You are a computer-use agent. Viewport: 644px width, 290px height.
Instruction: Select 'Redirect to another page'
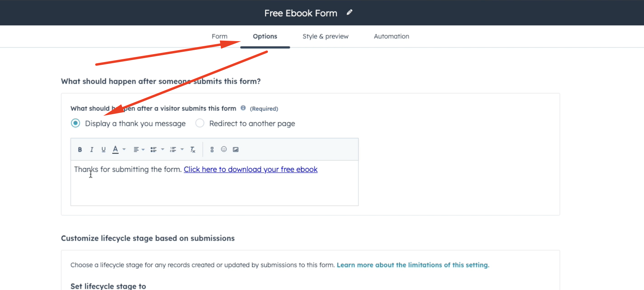tap(200, 123)
